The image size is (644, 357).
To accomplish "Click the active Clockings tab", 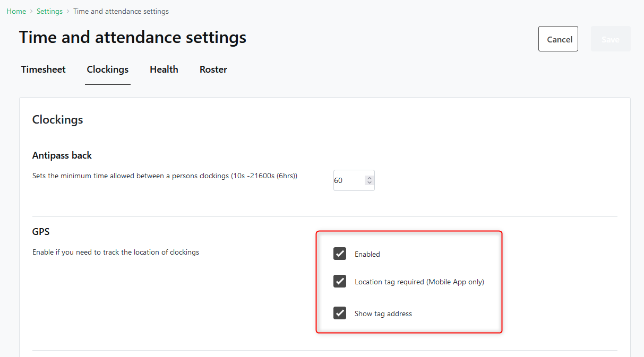I will [x=107, y=69].
